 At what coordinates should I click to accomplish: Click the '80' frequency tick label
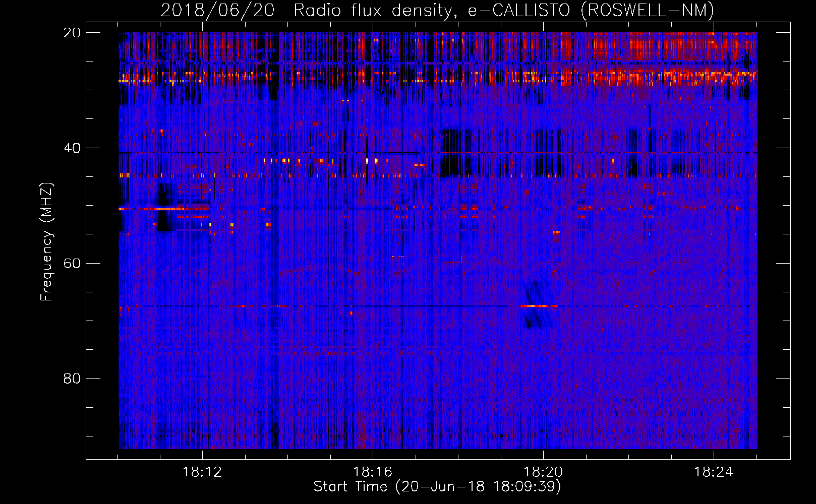click(x=72, y=379)
